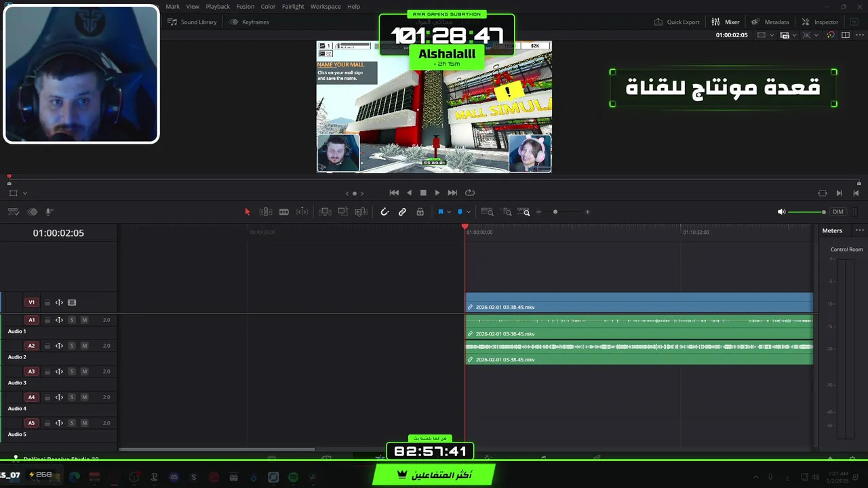Click the DIM audio button
Screen dimensions: 868x488
click(838, 212)
